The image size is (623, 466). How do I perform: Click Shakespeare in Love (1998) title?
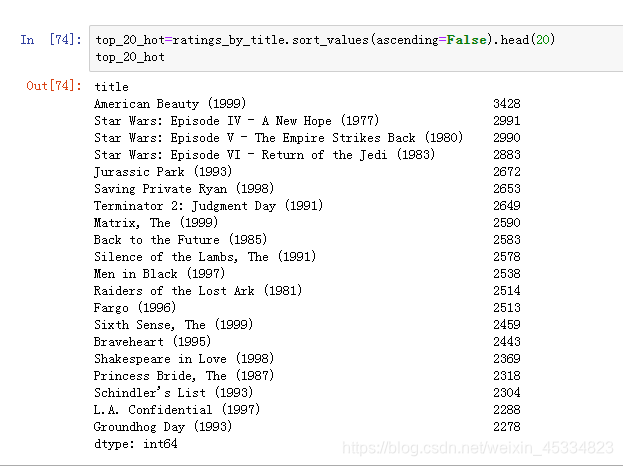tap(184, 359)
